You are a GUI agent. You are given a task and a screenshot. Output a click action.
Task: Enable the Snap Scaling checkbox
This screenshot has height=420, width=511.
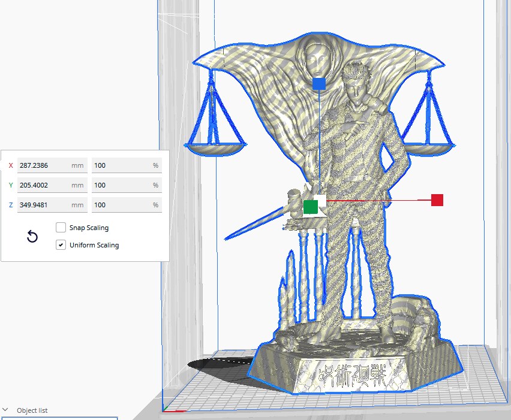click(61, 227)
